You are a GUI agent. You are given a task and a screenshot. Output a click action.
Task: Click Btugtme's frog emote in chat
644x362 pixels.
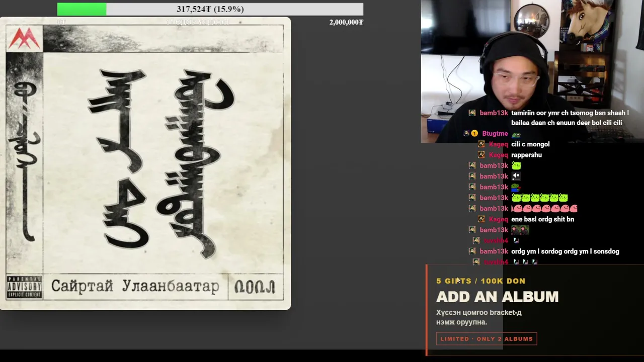[516, 134]
